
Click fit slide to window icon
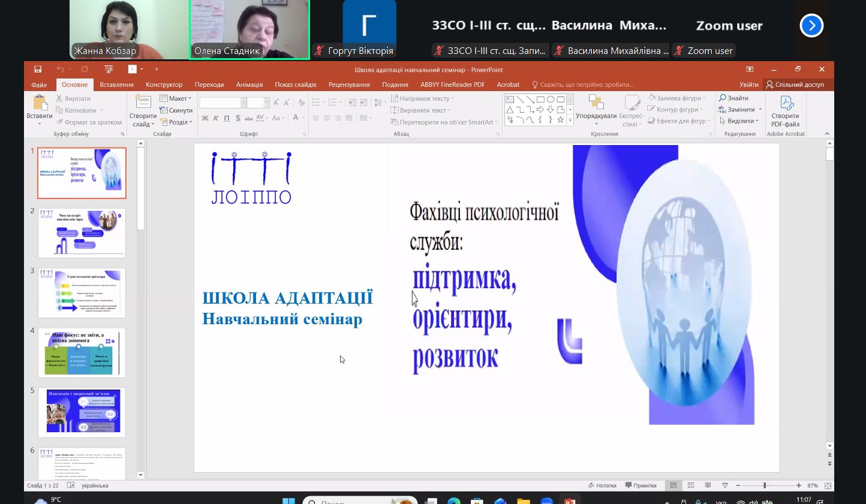tap(828, 485)
